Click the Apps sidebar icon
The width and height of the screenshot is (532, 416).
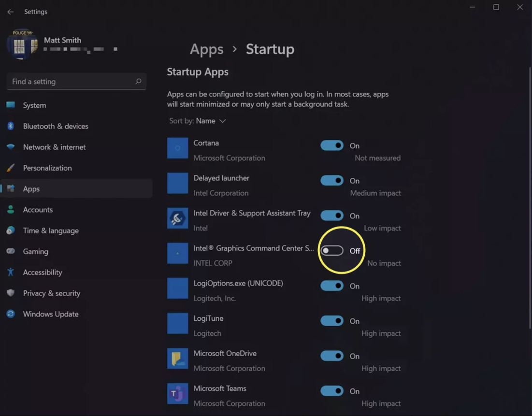pyautogui.click(x=11, y=188)
